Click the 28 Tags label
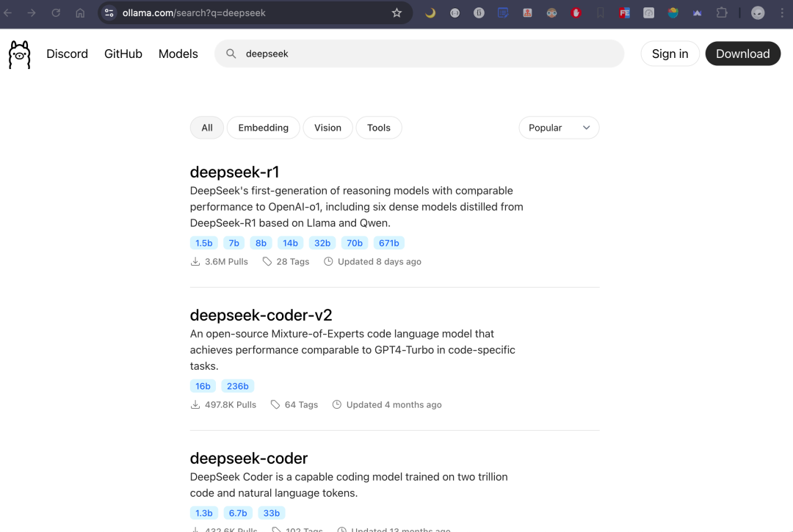793x532 pixels. [293, 262]
